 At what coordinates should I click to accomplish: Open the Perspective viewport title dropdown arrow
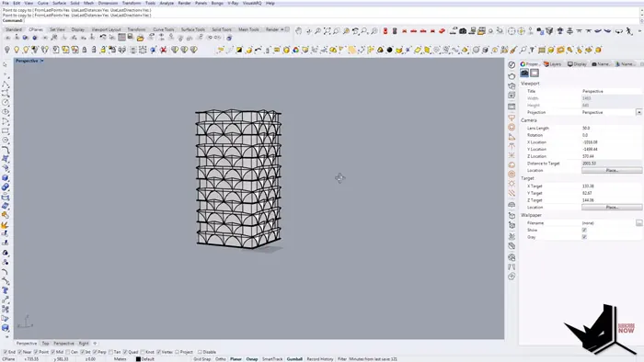pos(42,61)
